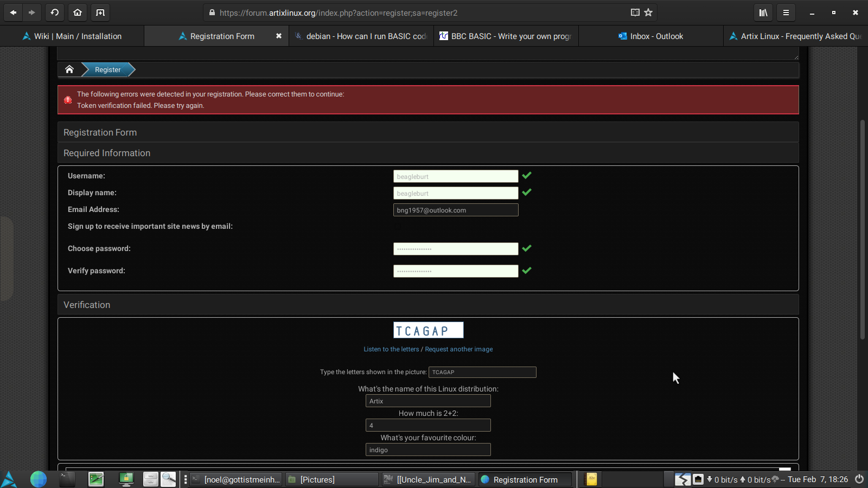Image resolution: width=868 pixels, height=488 pixels.
Task: View site security via padlock icon
Action: 212,12
